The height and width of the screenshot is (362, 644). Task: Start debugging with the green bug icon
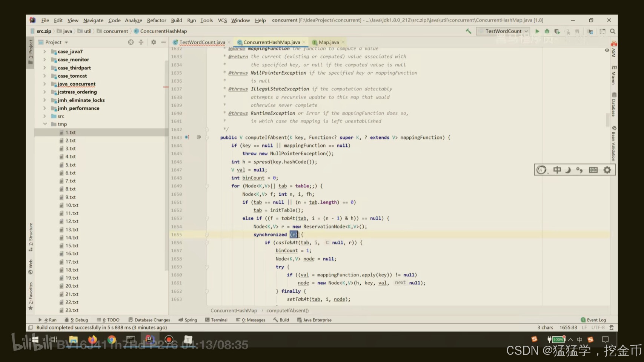coord(547,31)
